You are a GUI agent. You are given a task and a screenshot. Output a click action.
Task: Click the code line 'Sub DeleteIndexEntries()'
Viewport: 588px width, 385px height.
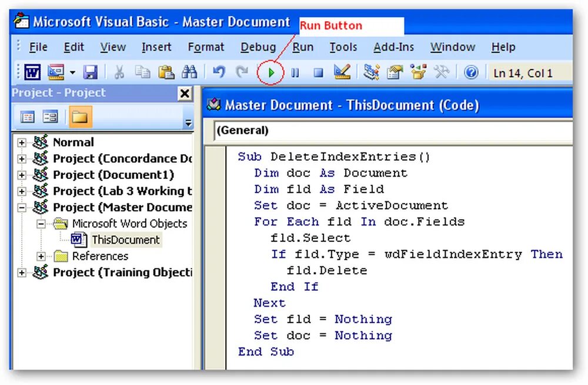(x=334, y=157)
